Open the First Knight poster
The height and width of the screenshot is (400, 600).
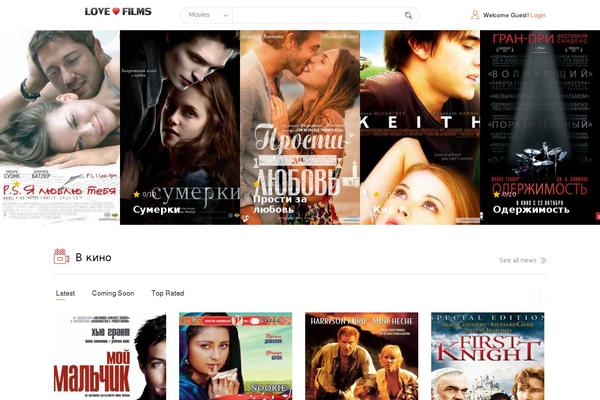tap(488, 356)
